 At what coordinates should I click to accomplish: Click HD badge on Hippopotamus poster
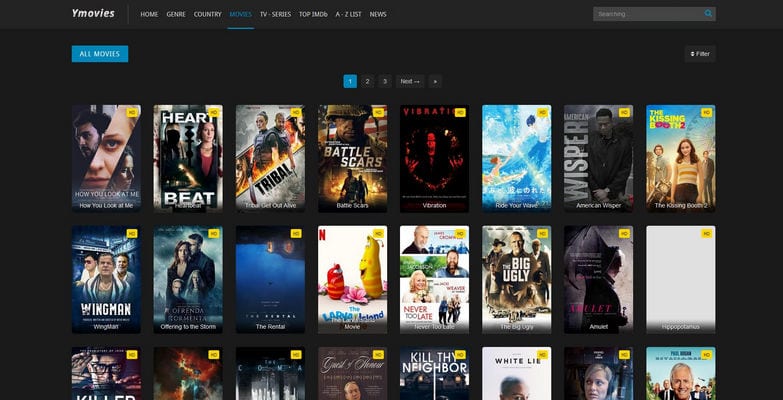tap(706, 234)
